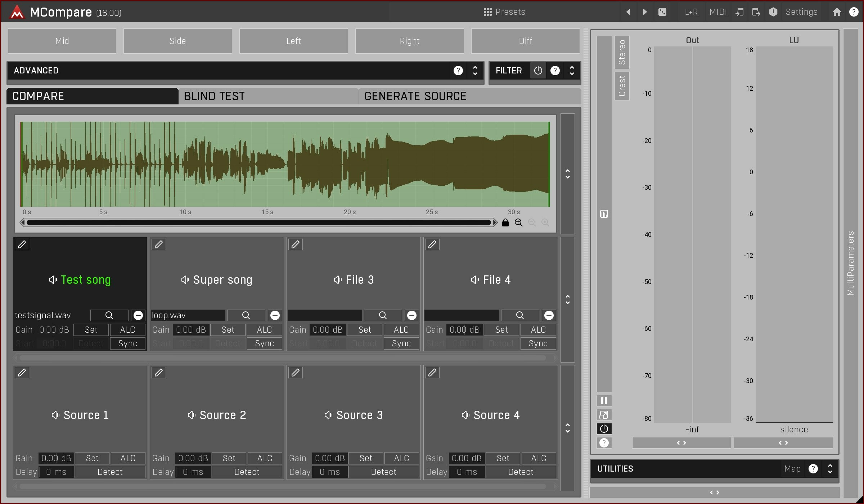
Task: Click the testsignal.wav filename field
Action: tap(42, 315)
